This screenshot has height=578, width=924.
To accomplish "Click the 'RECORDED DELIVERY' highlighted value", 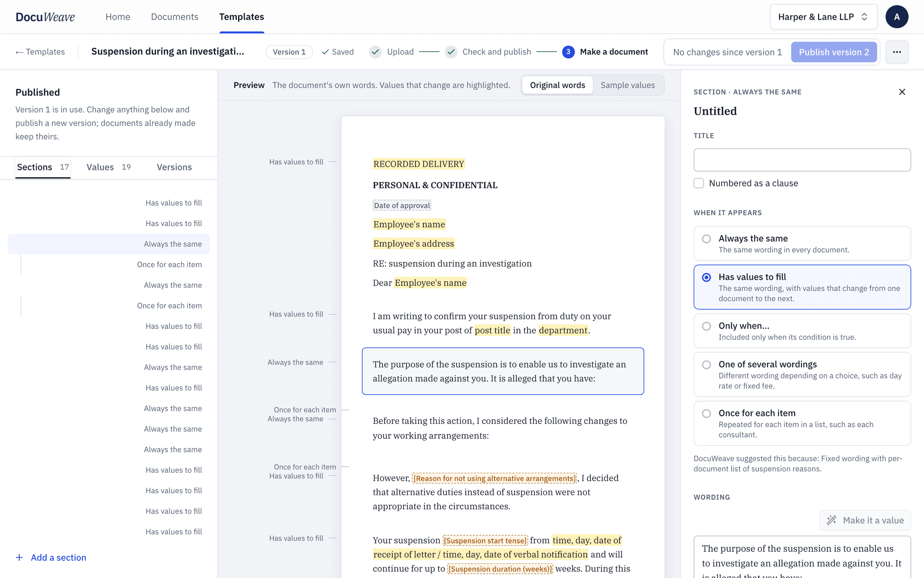I will tap(418, 164).
